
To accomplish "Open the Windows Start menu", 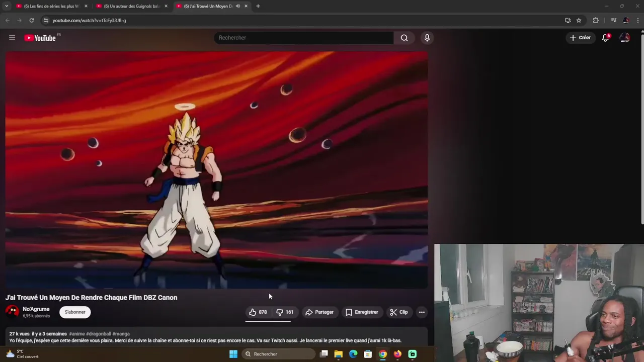I will coord(233,354).
